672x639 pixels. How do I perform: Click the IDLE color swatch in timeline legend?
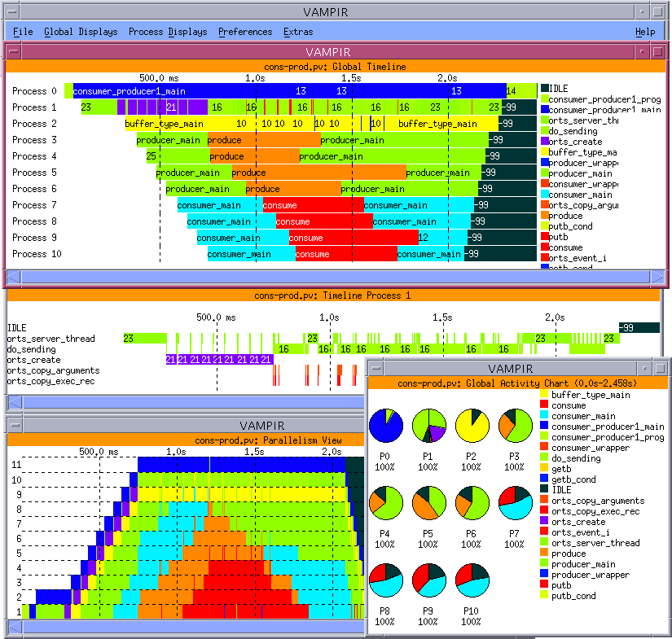(545, 88)
